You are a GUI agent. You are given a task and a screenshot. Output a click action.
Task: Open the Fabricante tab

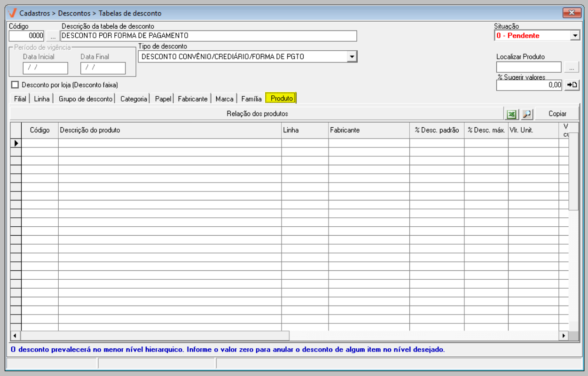(x=192, y=99)
